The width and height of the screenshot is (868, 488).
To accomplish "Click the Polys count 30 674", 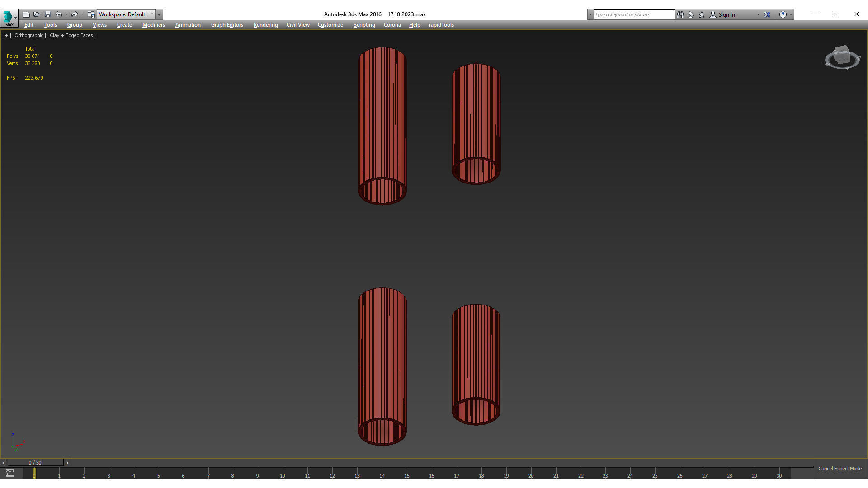I will pyautogui.click(x=33, y=56).
